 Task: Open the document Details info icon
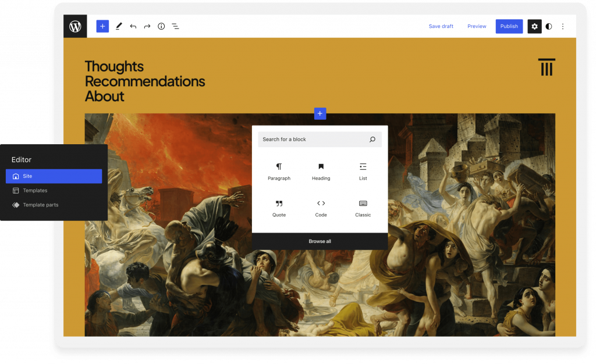click(161, 26)
